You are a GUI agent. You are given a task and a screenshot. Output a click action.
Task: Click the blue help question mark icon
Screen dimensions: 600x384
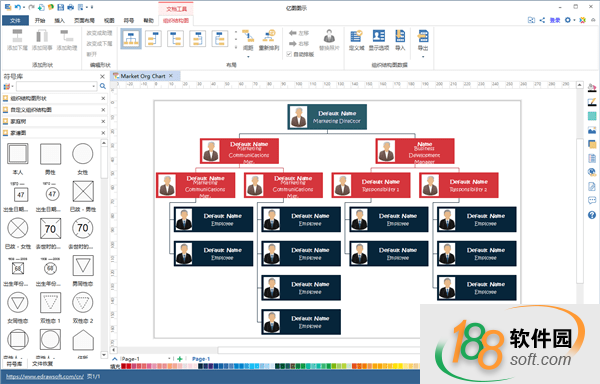coord(592,215)
